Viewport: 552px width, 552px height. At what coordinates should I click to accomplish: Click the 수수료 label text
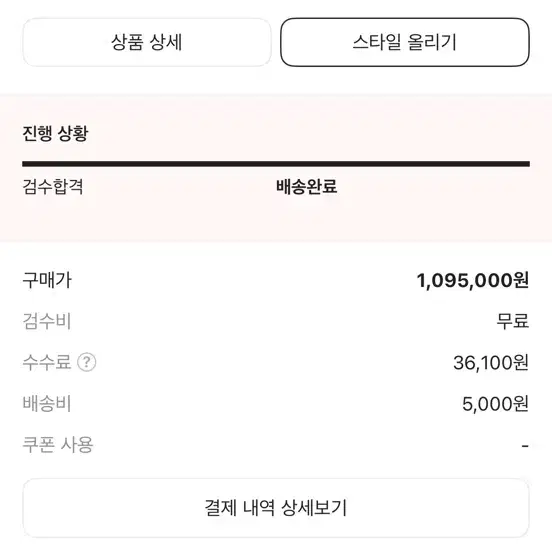(47, 362)
